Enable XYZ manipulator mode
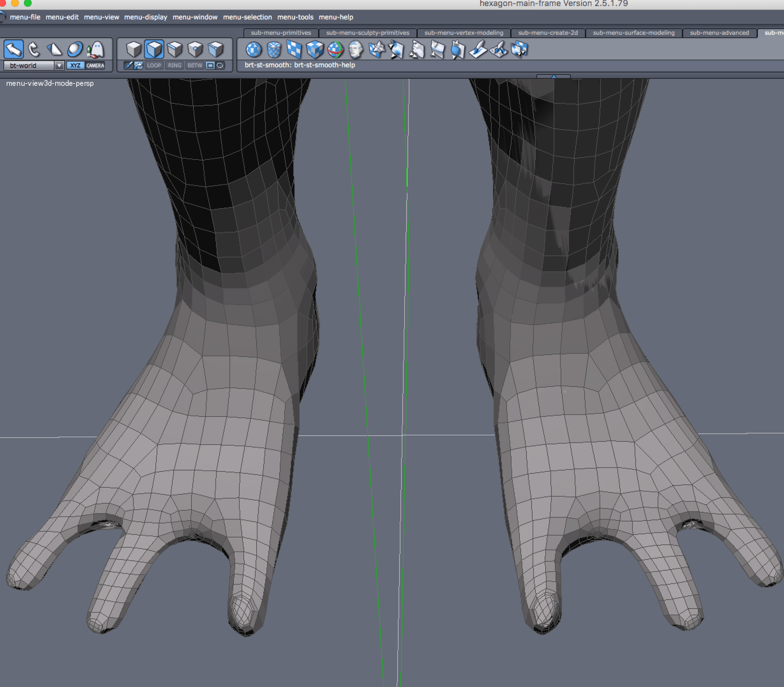 tap(75, 66)
